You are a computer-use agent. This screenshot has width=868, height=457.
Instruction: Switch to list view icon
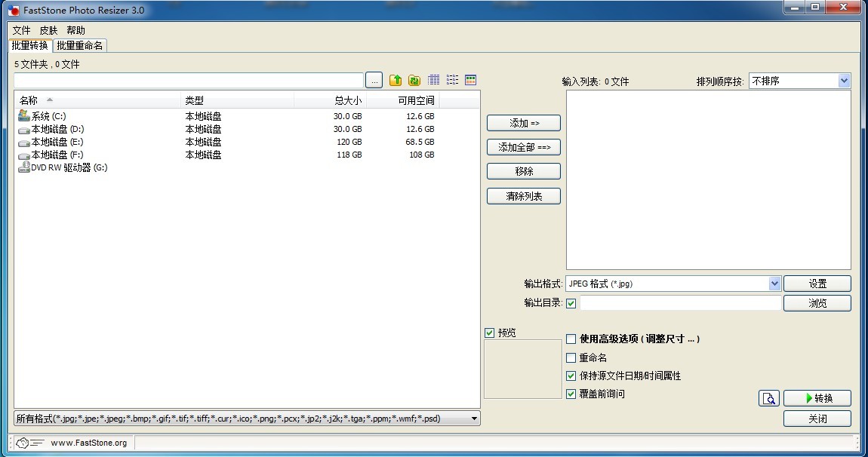coord(453,80)
